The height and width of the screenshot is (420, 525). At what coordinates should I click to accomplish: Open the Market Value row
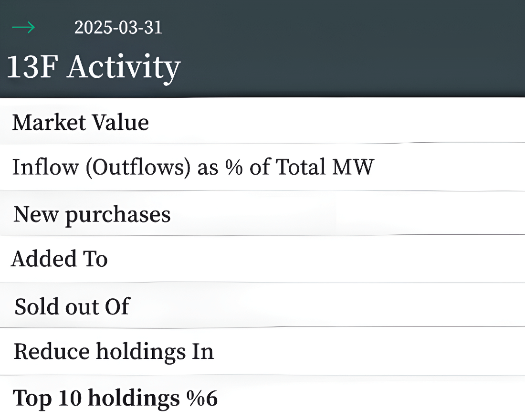pos(262,121)
